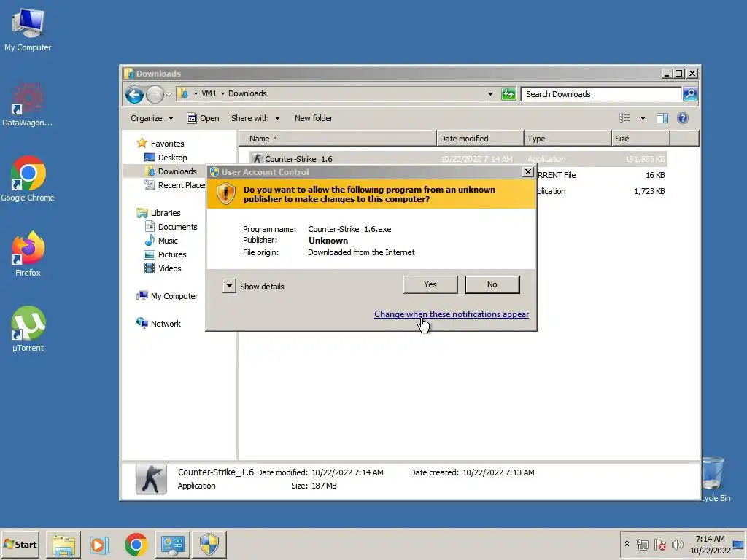The image size is (747, 560).
Task: Click Yes to allow the program
Action: pos(430,284)
